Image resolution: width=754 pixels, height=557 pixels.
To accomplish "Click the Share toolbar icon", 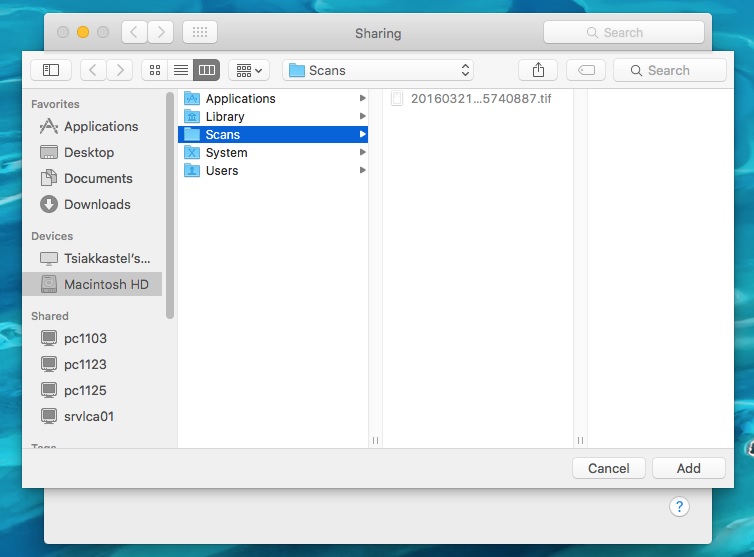I will pyautogui.click(x=538, y=70).
